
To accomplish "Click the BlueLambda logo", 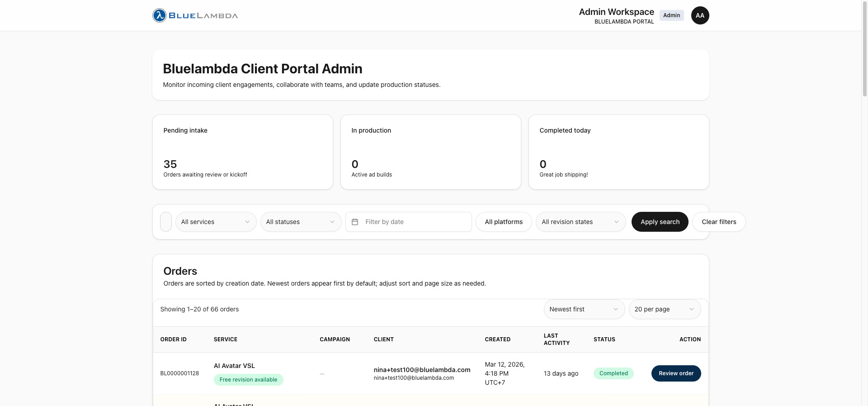I will pos(195,15).
